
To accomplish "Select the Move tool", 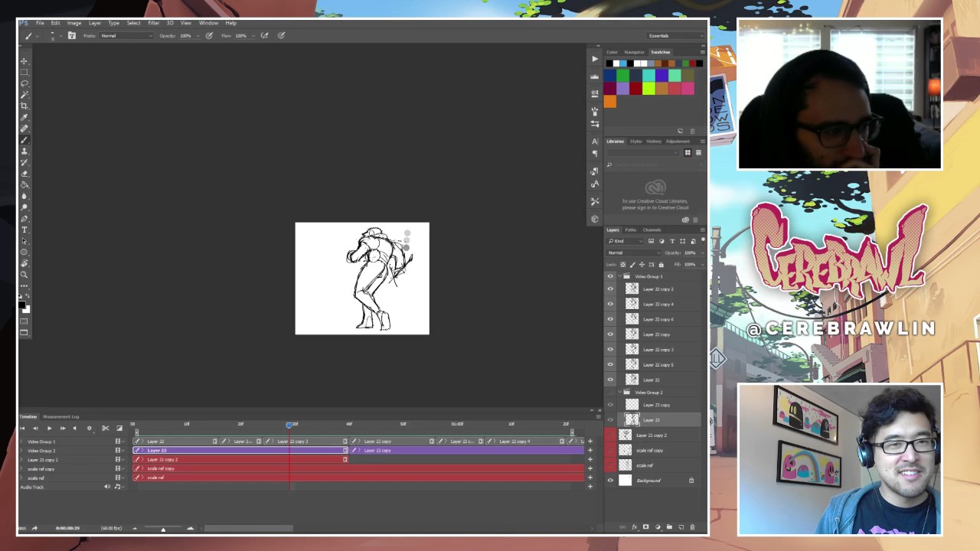I will coord(24,60).
